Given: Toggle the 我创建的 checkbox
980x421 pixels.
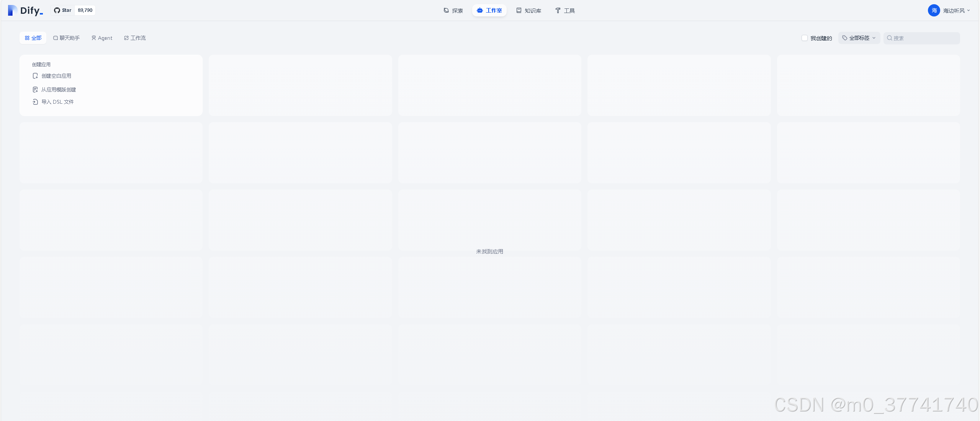Looking at the screenshot, I should point(804,38).
